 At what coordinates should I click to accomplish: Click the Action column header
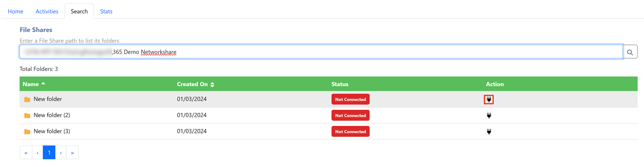coord(494,84)
